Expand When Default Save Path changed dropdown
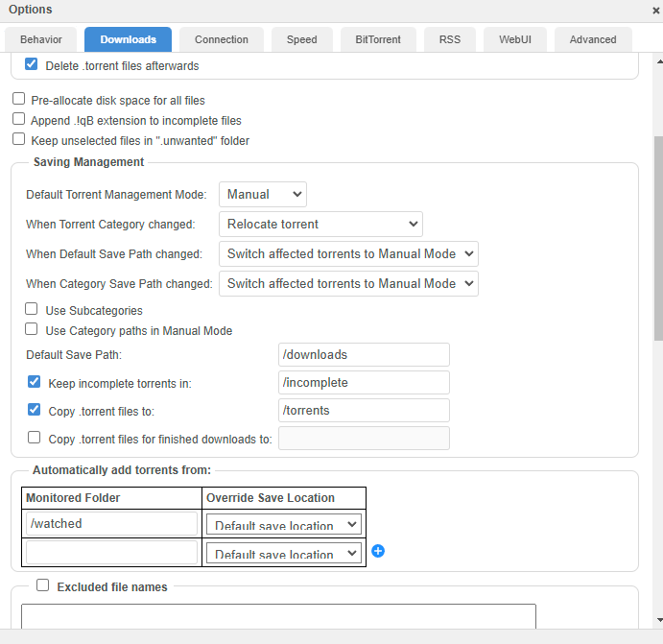663x644 pixels. pyautogui.click(x=348, y=253)
